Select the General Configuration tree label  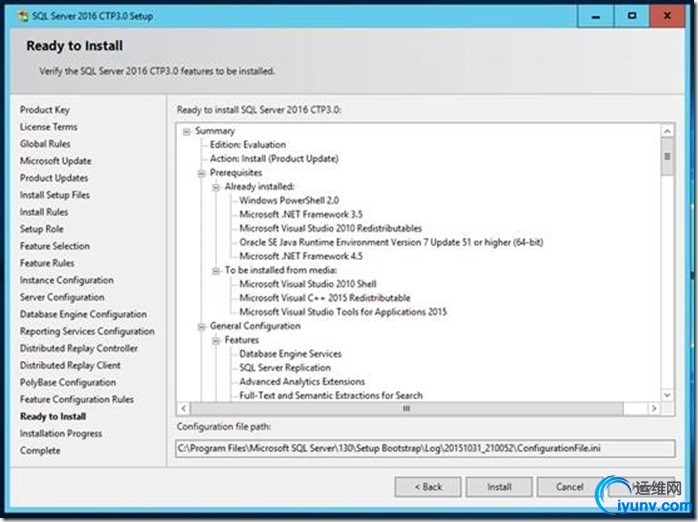coord(255,326)
